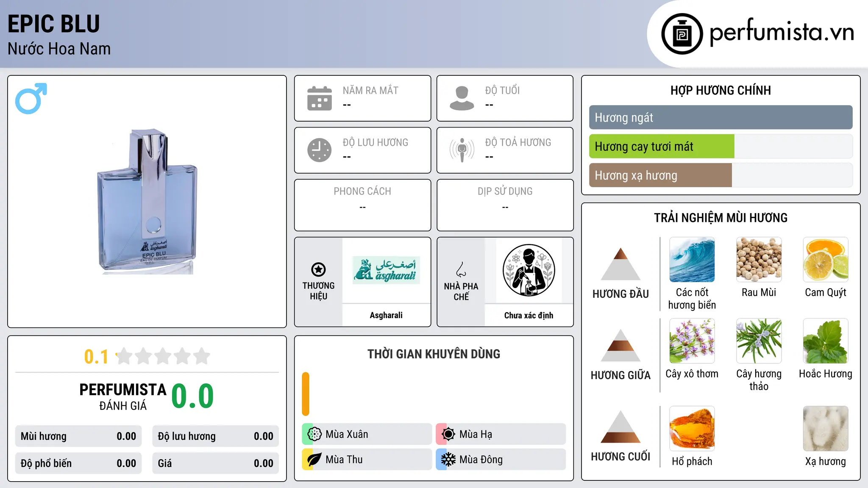This screenshot has height=488, width=868.
Task: Click the Asgharali brand logo
Action: [386, 270]
